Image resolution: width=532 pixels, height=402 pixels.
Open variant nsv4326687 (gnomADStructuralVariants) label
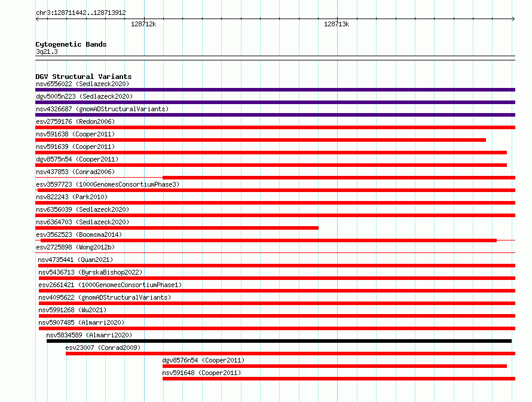click(102, 109)
